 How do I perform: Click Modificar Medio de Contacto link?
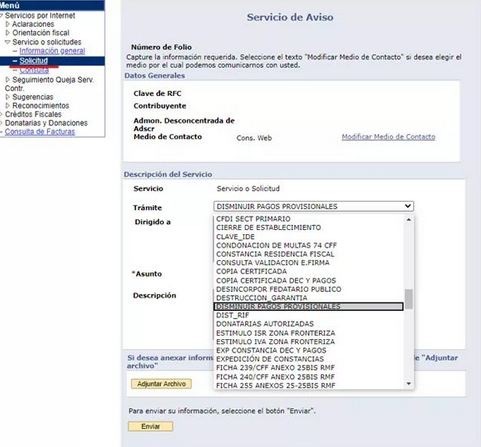pos(388,137)
